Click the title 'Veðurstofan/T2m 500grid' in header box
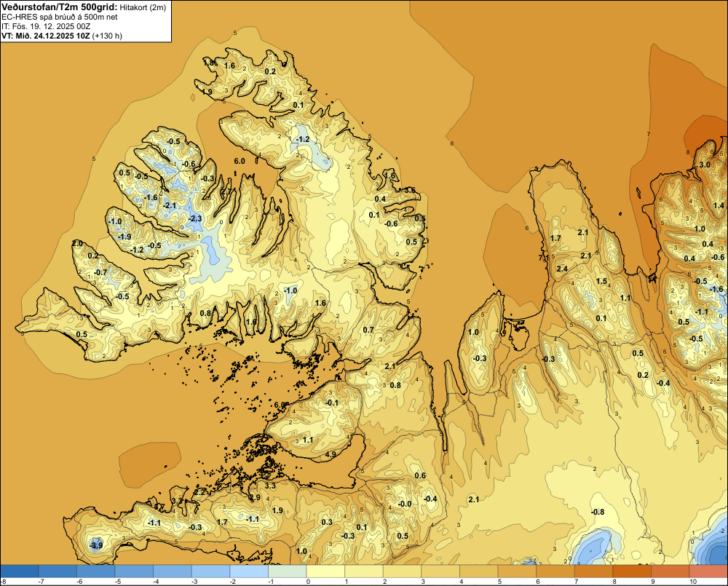 pyautogui.click(x=60, y=7)
